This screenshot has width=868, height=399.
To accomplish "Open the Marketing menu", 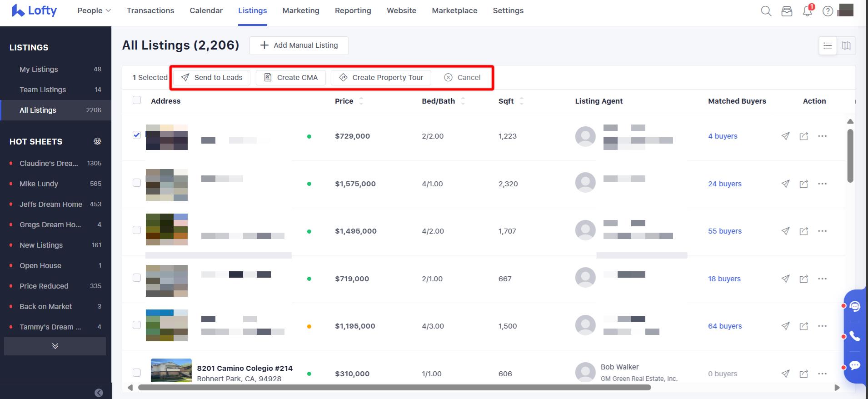I will click(300, 10).
